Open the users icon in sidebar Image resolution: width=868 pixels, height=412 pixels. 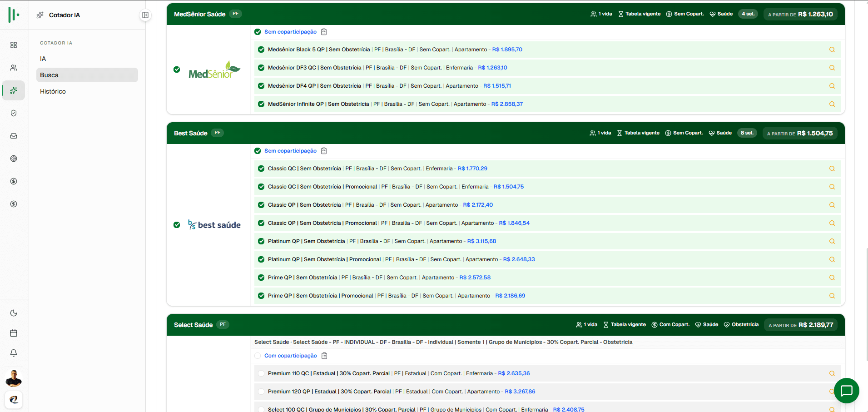14,68
